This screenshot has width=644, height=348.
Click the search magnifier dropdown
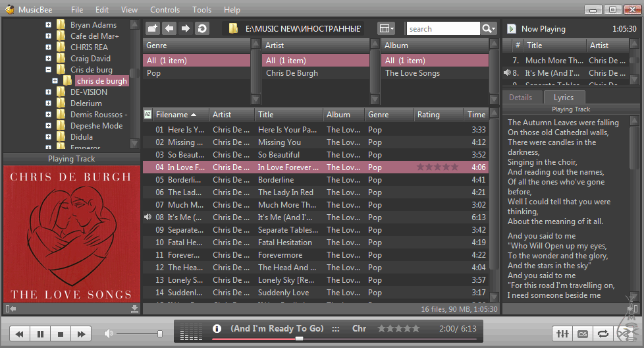(x=489, y=28)
